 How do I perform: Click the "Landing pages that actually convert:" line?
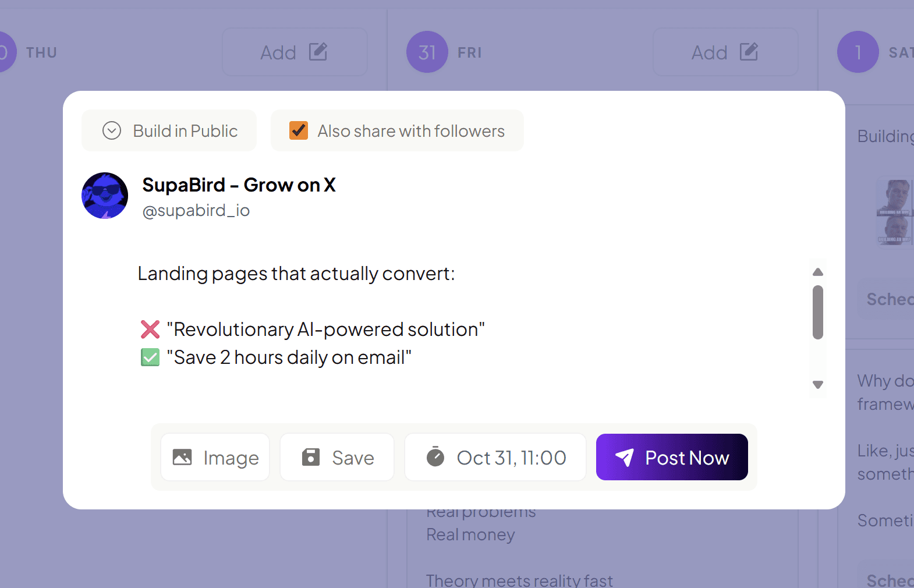pyautogui.click(x=296, y=274)
